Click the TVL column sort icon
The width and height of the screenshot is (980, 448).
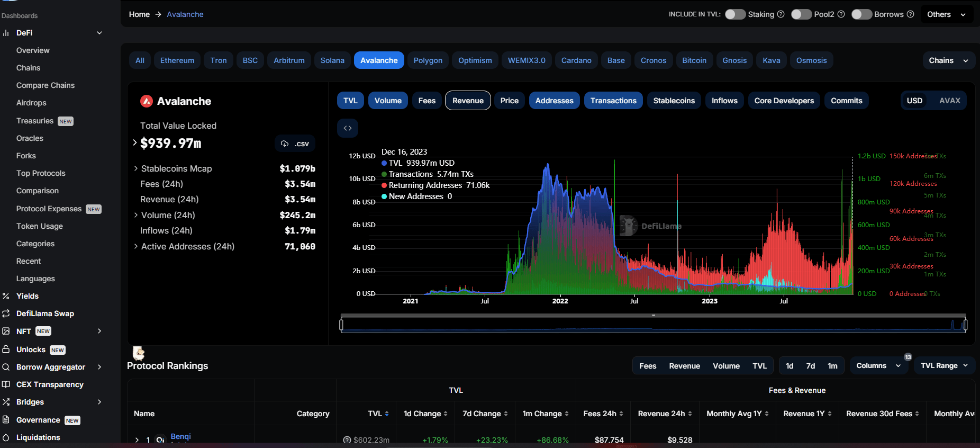[387, 414]
